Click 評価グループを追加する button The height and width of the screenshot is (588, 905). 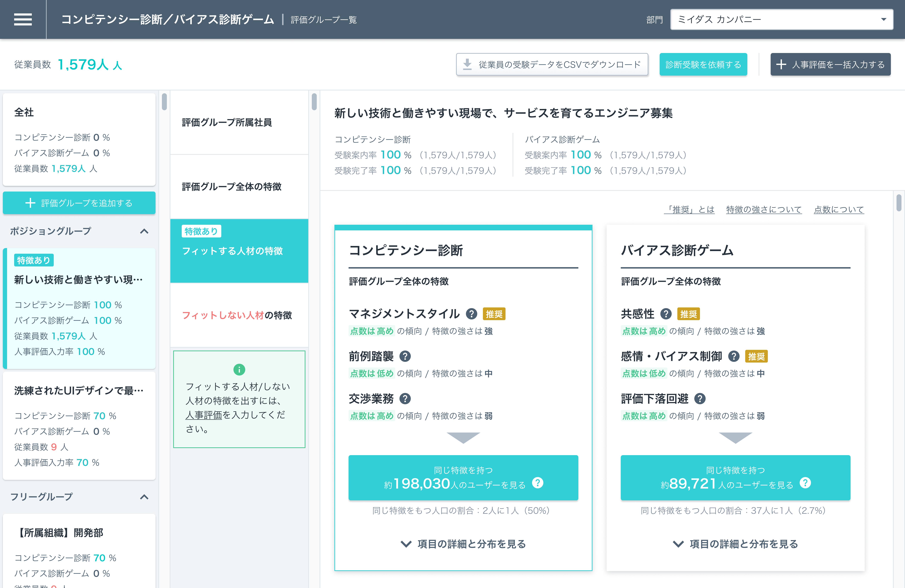(79, 203)
